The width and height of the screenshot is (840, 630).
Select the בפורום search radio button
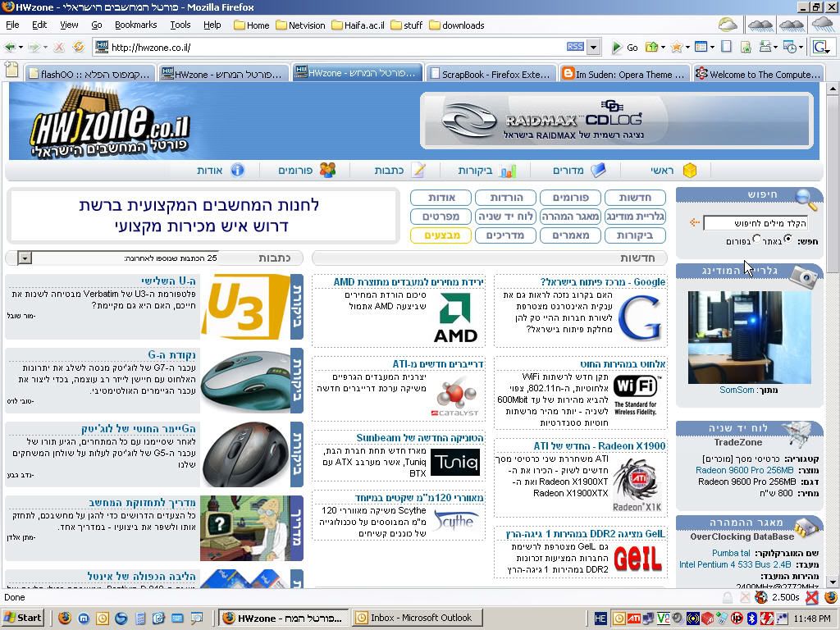point(756,239)
